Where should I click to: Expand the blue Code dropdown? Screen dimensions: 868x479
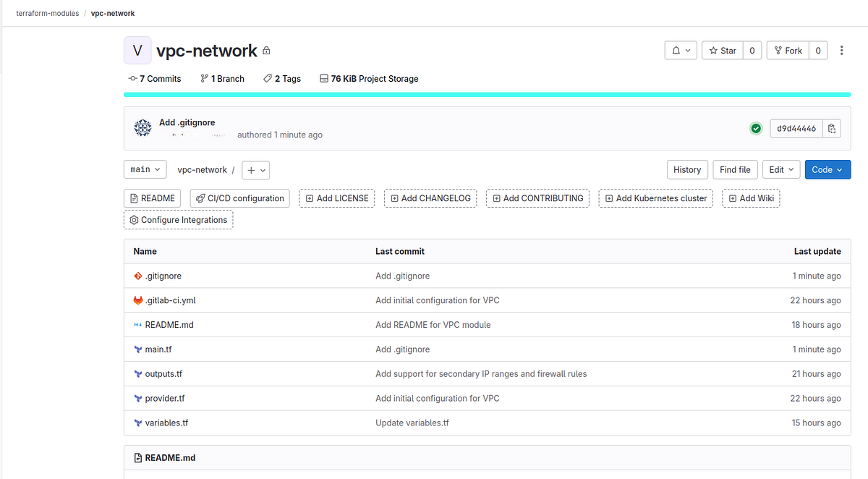(827, 169)
